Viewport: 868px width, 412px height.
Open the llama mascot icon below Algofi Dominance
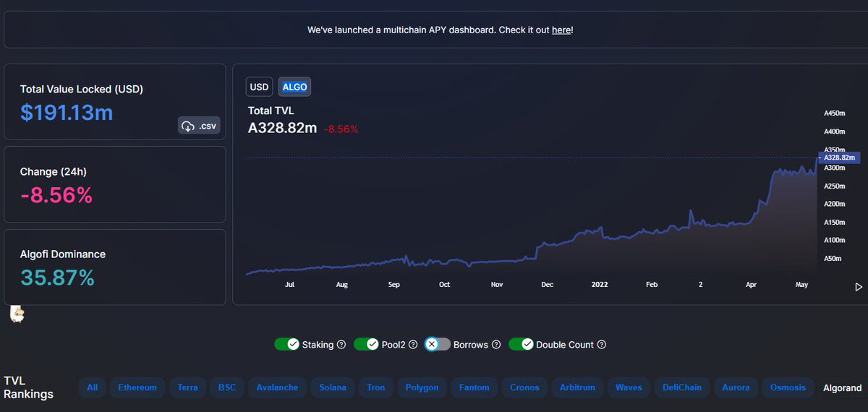pyautogui.click(x=17, y=314)
